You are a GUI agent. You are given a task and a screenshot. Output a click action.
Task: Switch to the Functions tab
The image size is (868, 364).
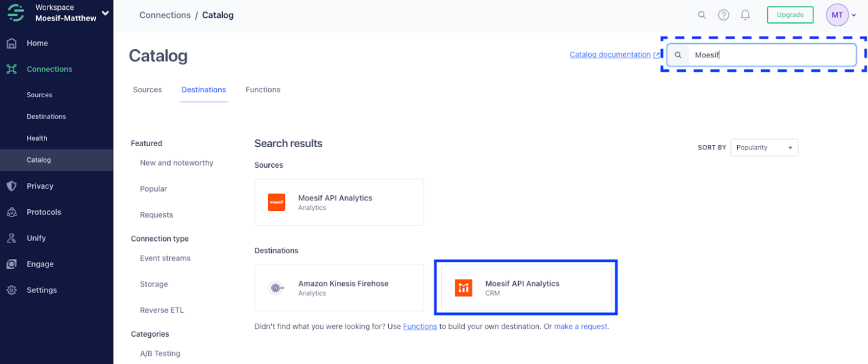pos(263,90)
